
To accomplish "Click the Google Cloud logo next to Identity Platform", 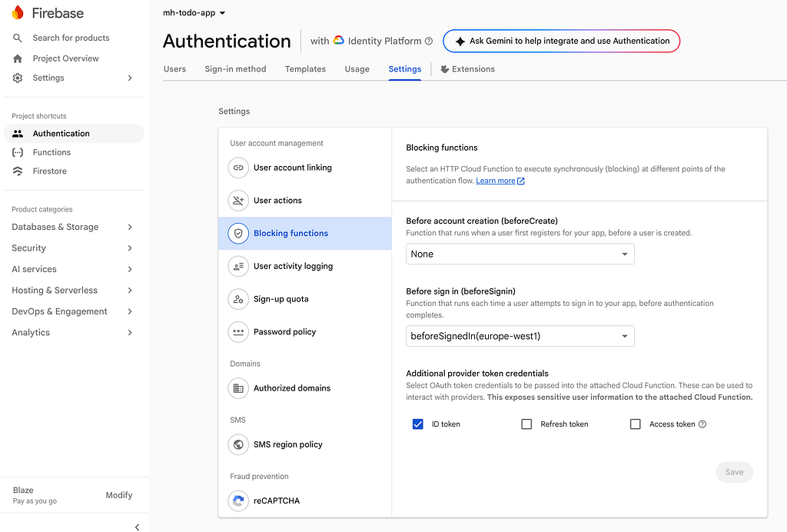I will (339, 40).
